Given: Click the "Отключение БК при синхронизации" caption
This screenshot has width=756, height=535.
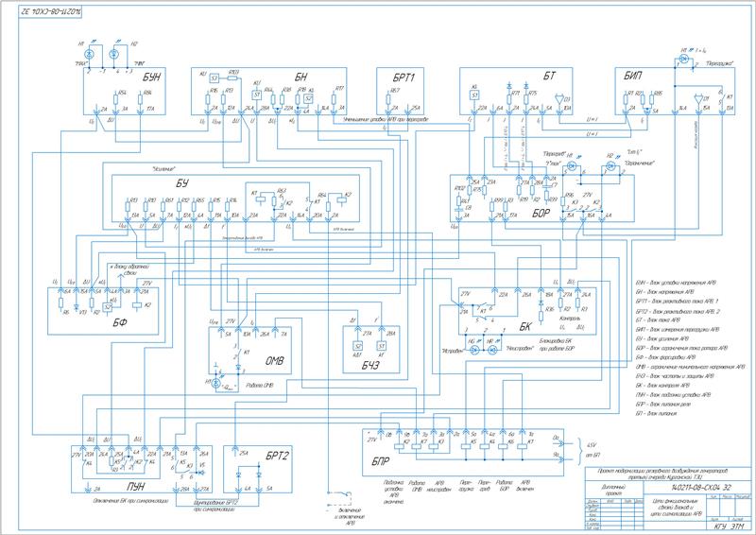Looking at the screenshot, I should coord(130,501).
